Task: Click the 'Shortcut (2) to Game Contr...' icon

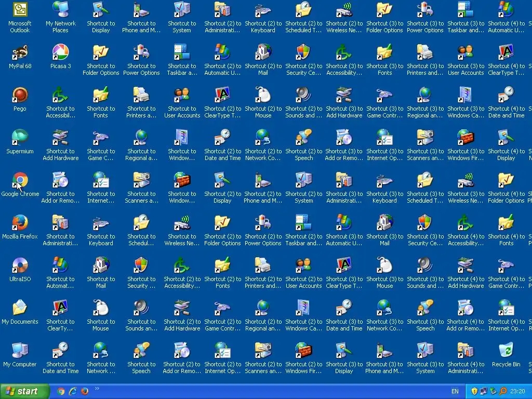Action: [x=222, y=308]
